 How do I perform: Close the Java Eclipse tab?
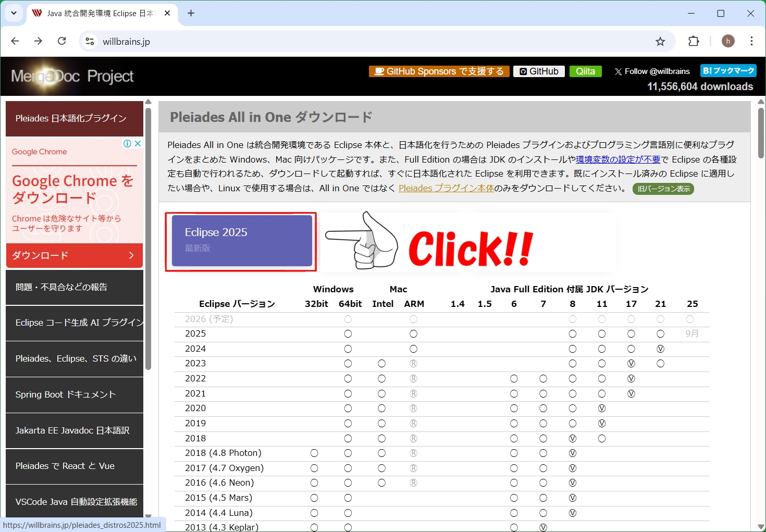pyautogui.click(x=167, y=13)
